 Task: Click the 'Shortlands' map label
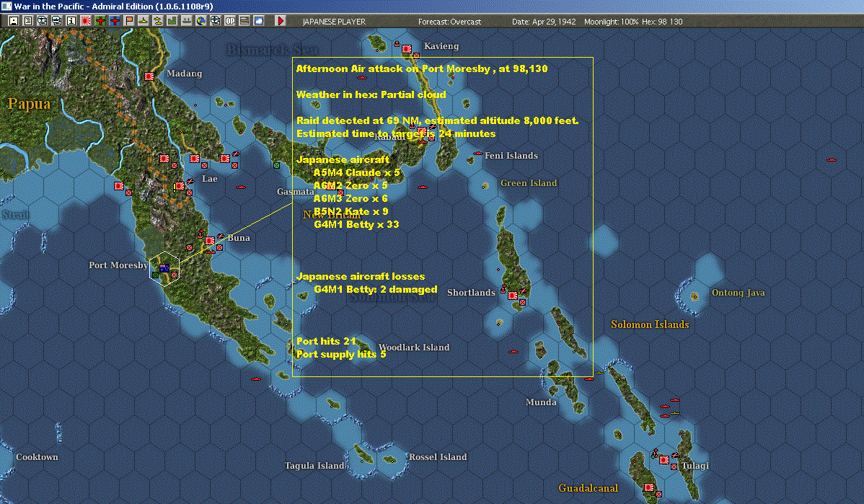pos(471,293)
